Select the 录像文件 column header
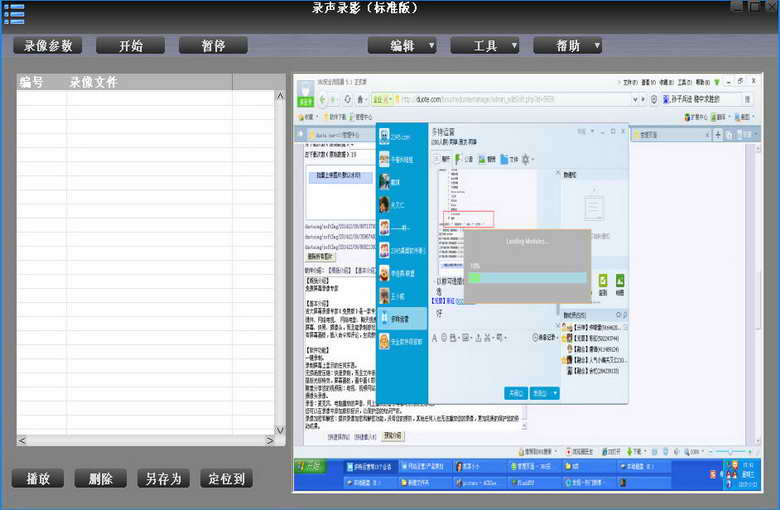This screenshot has width=780, height=510. 149,82
